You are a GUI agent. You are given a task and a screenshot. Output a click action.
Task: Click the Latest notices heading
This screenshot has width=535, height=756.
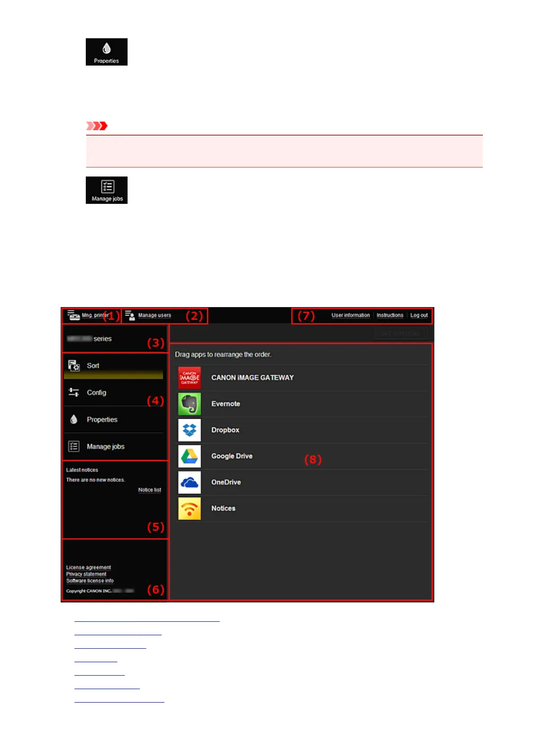82,470
